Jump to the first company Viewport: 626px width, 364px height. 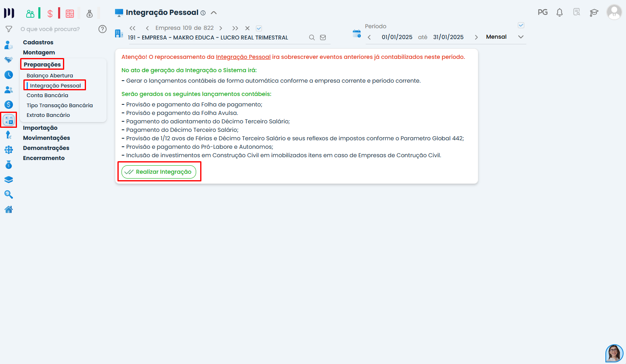click(x=132, y=28)
